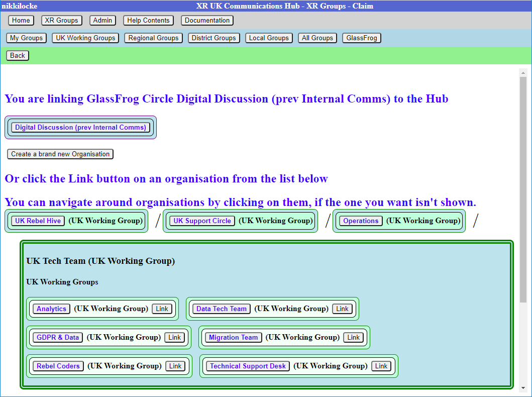Switch to My Groups
Screen dimensions: 532x397
point(27,38)
